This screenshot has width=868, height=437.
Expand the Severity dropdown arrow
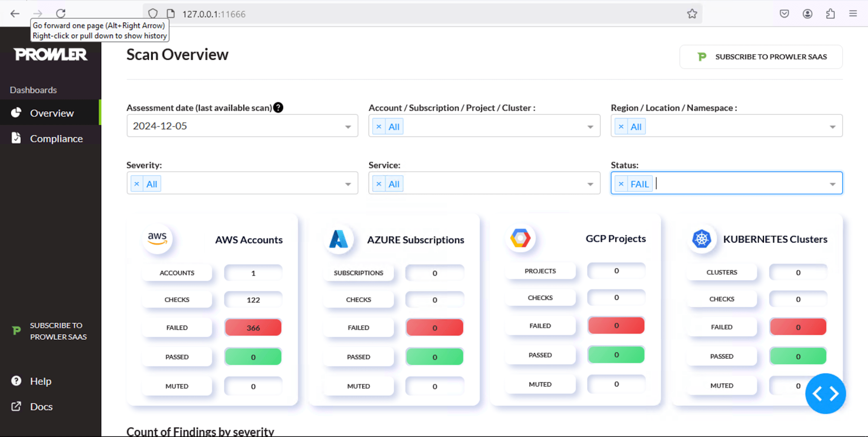pyautogui.click(x=348, y=184)
